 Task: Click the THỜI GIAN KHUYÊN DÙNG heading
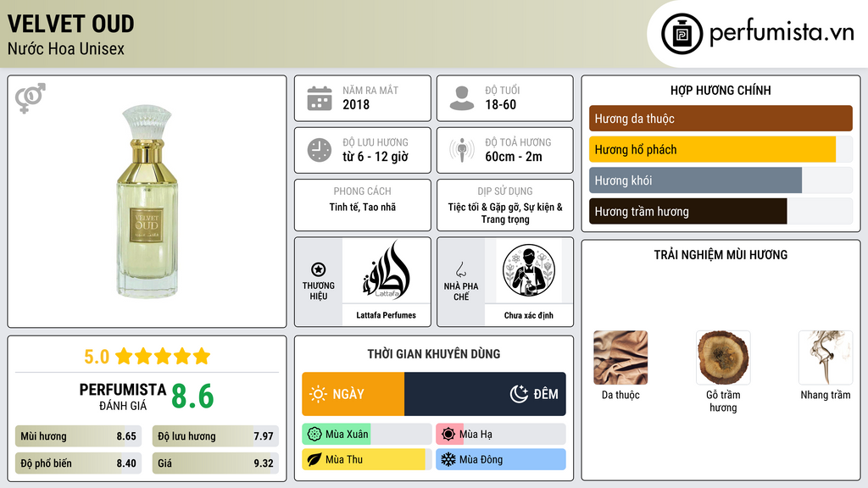tap(434, 354)
